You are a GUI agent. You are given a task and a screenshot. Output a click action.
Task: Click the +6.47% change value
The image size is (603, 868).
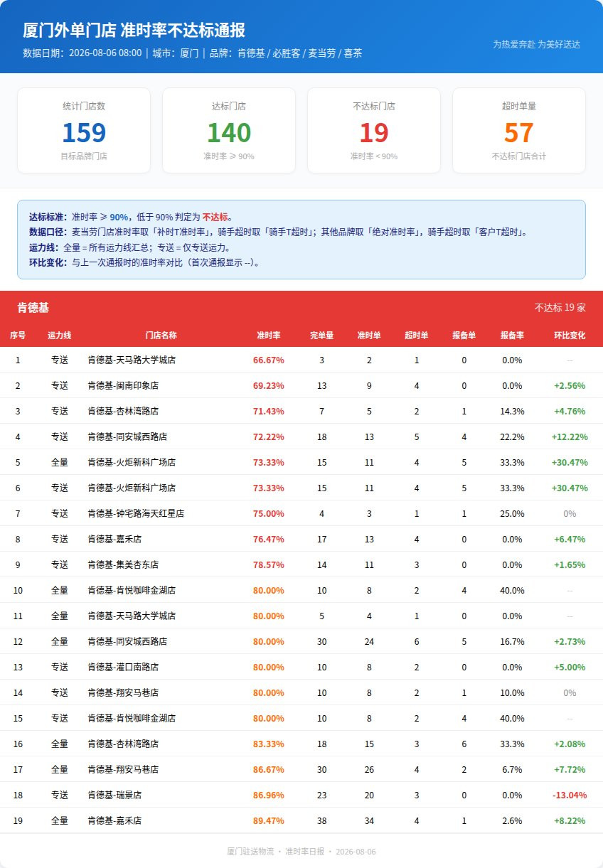(570, 539)
